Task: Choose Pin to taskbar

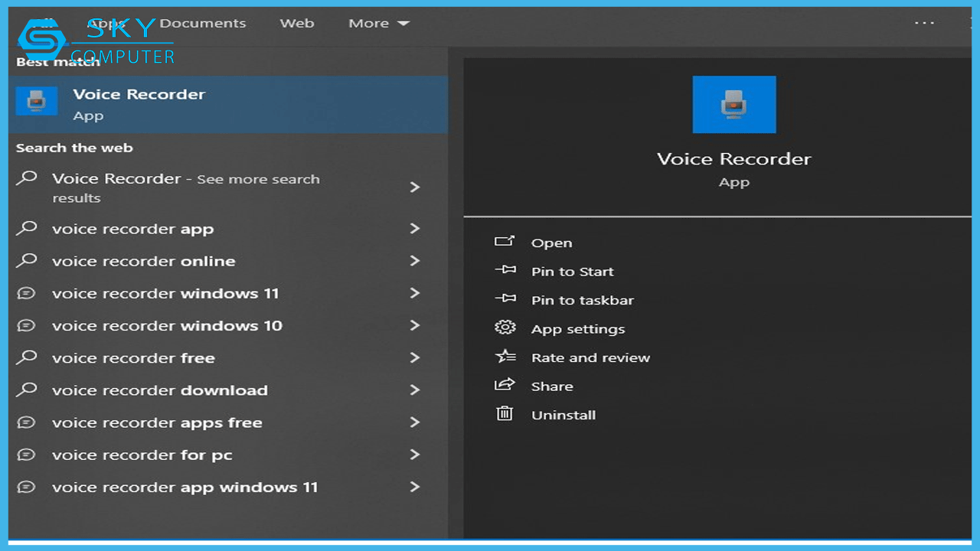Action: 583,300
